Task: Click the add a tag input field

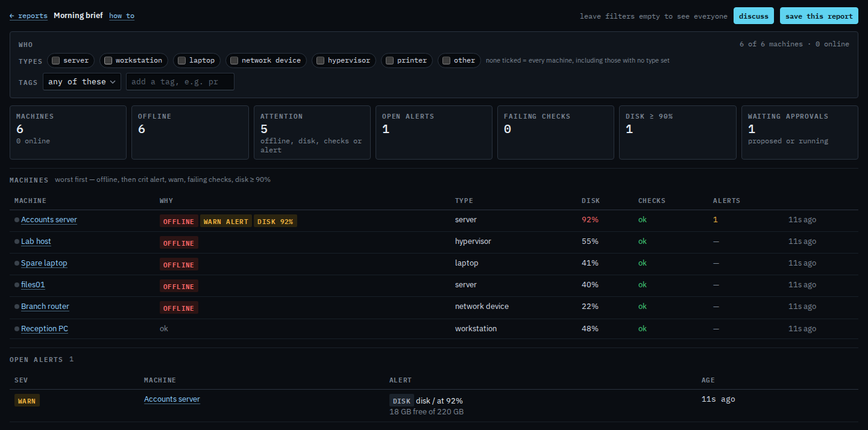Action: click(180, 82)
